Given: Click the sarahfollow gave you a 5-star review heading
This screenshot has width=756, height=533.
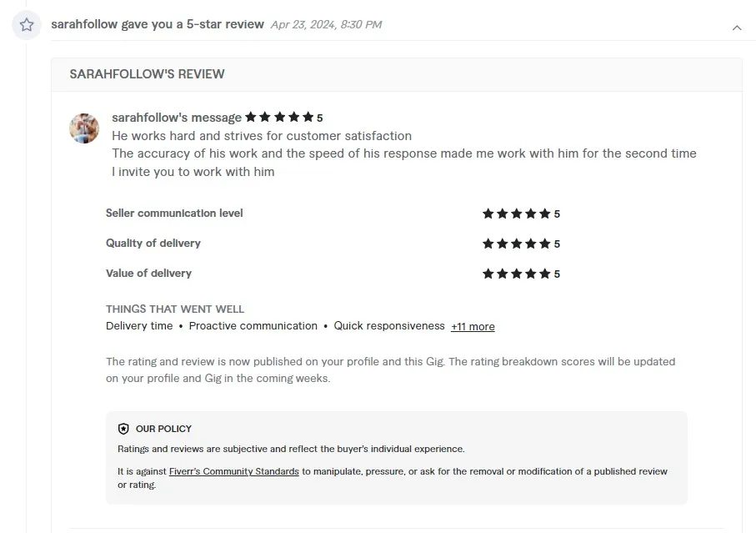Looking at the screenshot, I should [158, 23].
